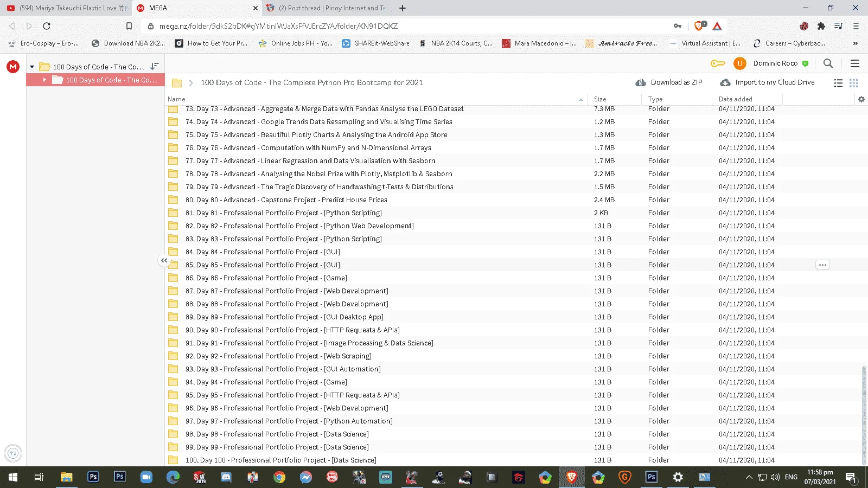Open the Online Jobs PH bookmark
The width and height of the screenshot is (868, 488).
(x=296, y=43)
